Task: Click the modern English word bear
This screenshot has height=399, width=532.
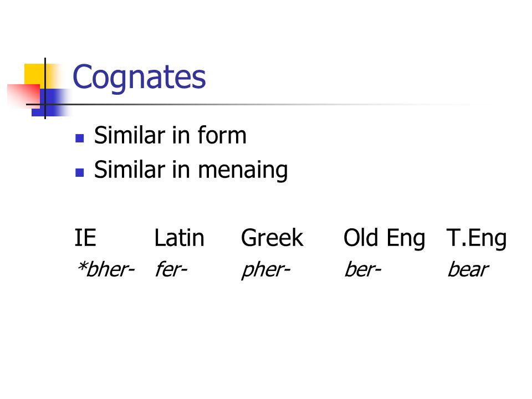Action: 468,269
